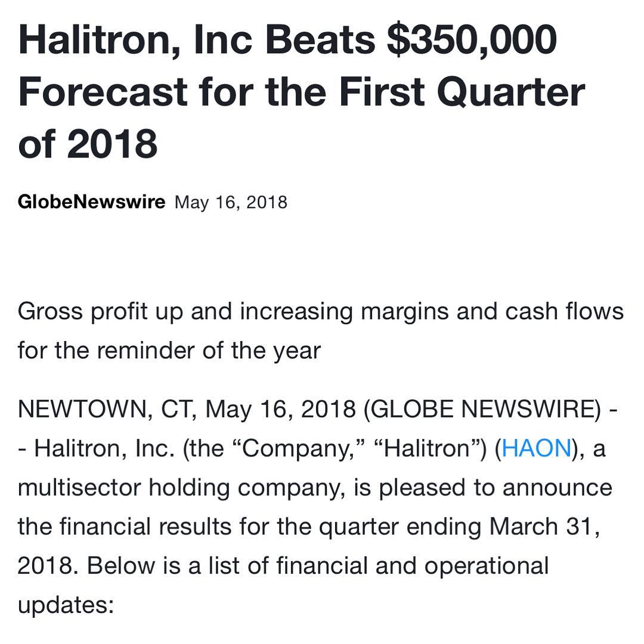Click the phrase "for the reminder of the year"
The width and height of the screenshot is (644, 644).
(169, 351)
